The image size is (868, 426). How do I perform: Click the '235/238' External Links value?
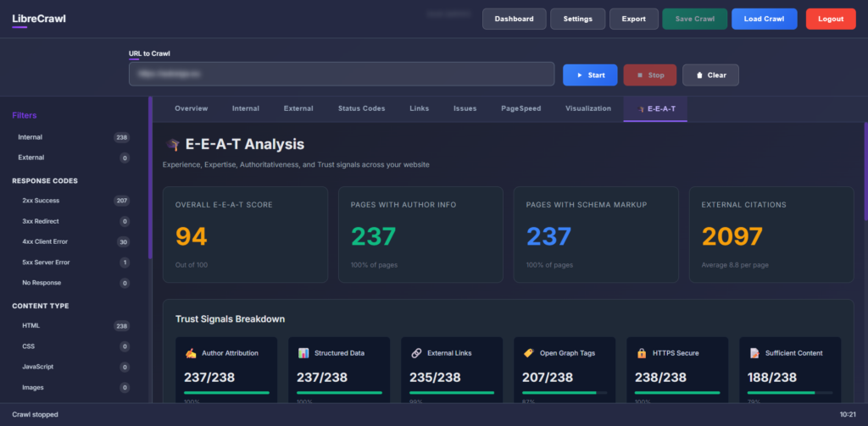pyautogui.click(x=435, y=378)
